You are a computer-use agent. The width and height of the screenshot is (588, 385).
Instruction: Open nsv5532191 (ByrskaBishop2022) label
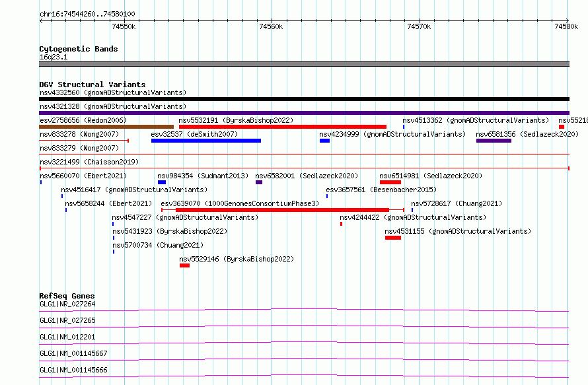pyautogui.click(x=236, y=120)
